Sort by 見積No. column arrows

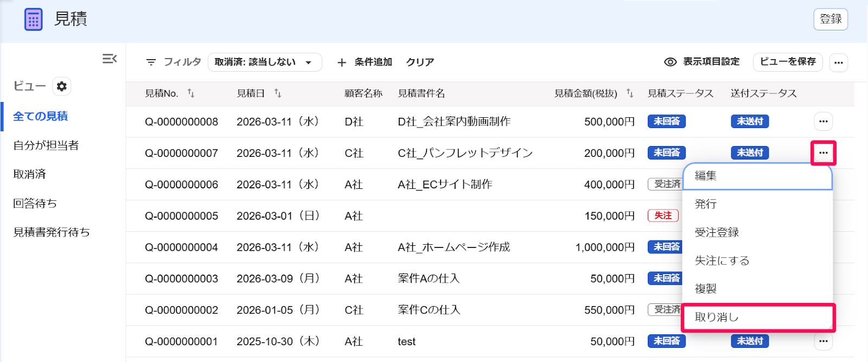point(191,93)
